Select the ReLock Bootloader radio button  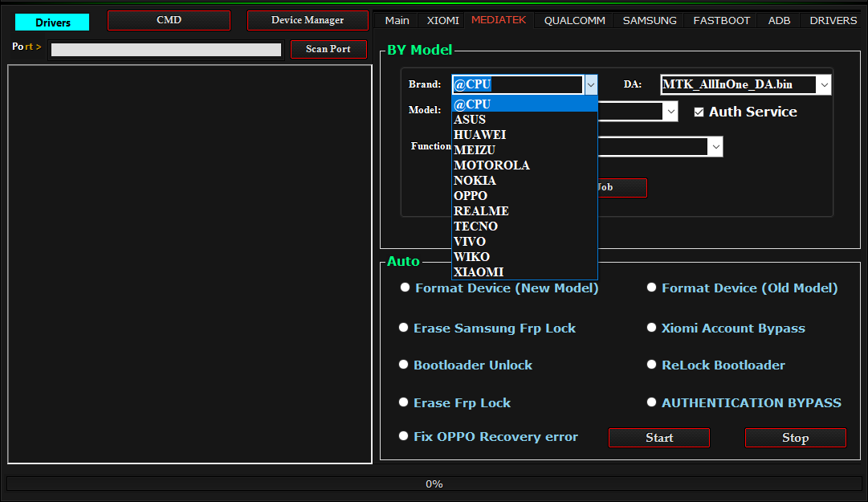click(x=651, y=364)
